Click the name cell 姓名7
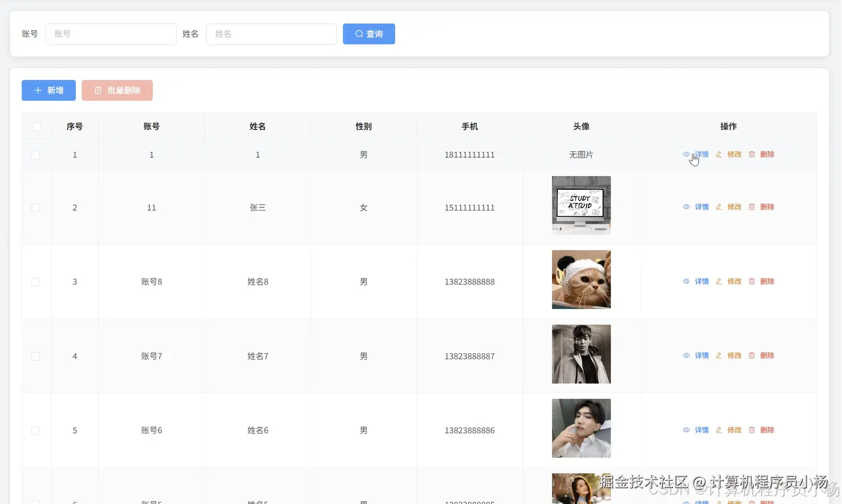842x504 pixels. 258,356
